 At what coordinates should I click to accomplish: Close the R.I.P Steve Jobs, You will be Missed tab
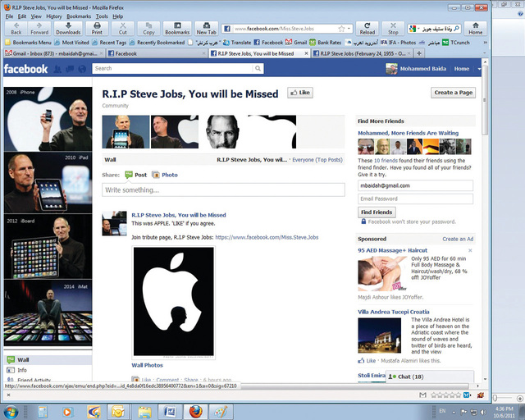[x=306, y=53]
